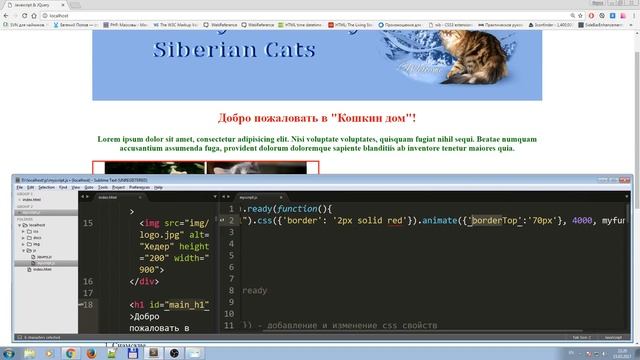Select index.html under Group 1 open files

tap(31, 200)
